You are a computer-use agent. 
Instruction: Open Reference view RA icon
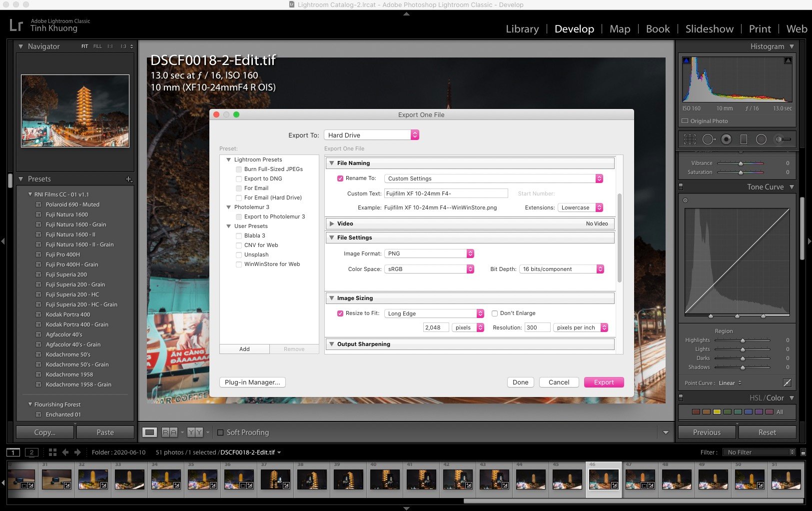click(169, 432)
